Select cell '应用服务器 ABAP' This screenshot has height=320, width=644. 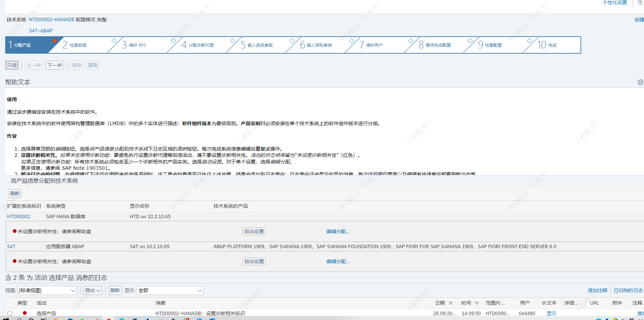tap(65, 246)
